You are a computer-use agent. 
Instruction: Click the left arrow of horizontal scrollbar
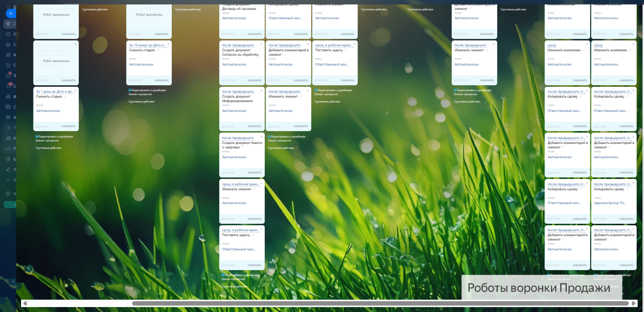click(x=25, y=303)
